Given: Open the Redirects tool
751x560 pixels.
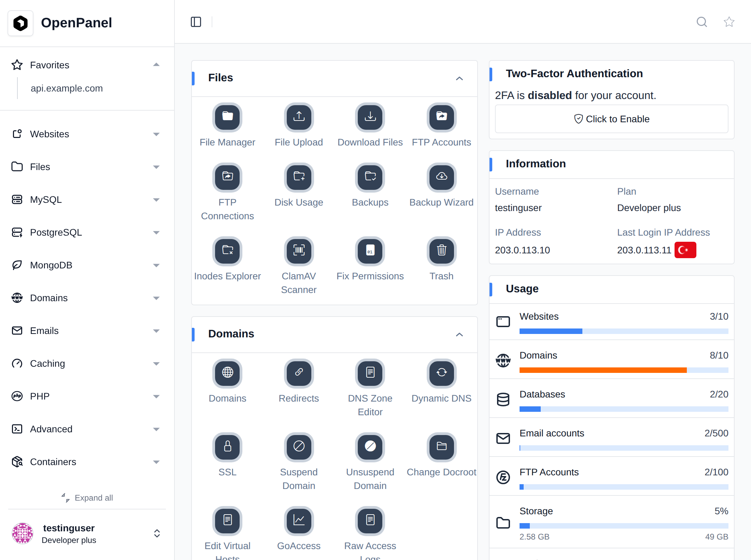Looking at the screenshot, I should (x=299, y=373).
